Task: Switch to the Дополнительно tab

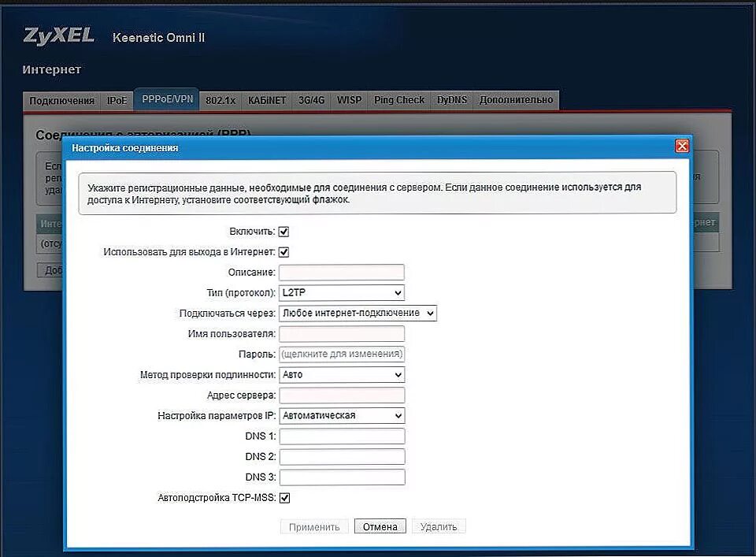Action: coord(516,100)
